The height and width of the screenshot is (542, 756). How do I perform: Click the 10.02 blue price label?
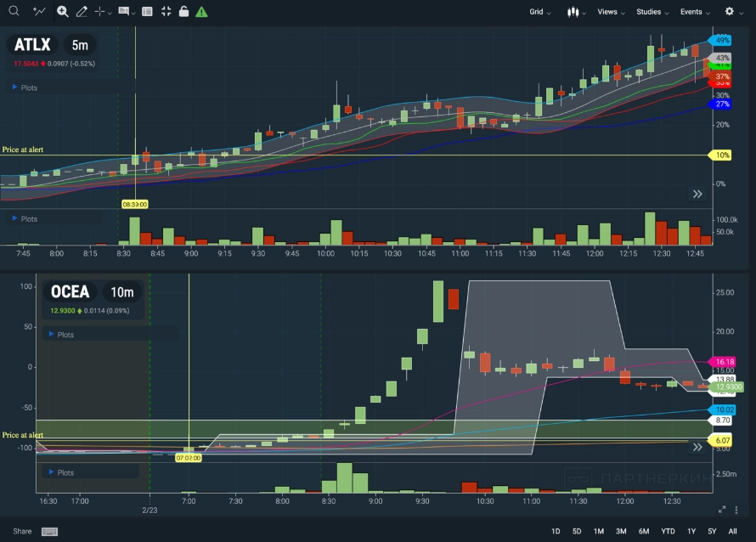pos(722,409)
